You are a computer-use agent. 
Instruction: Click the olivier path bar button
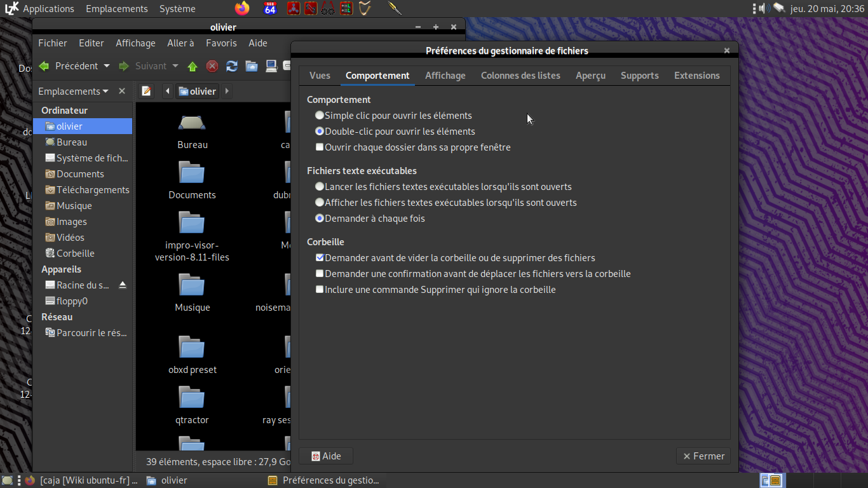(x=198, y=91)
